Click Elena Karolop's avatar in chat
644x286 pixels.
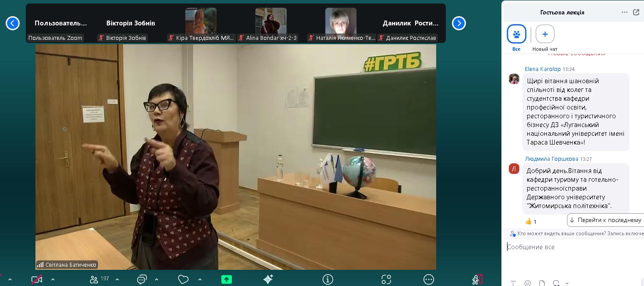[514, 79]
